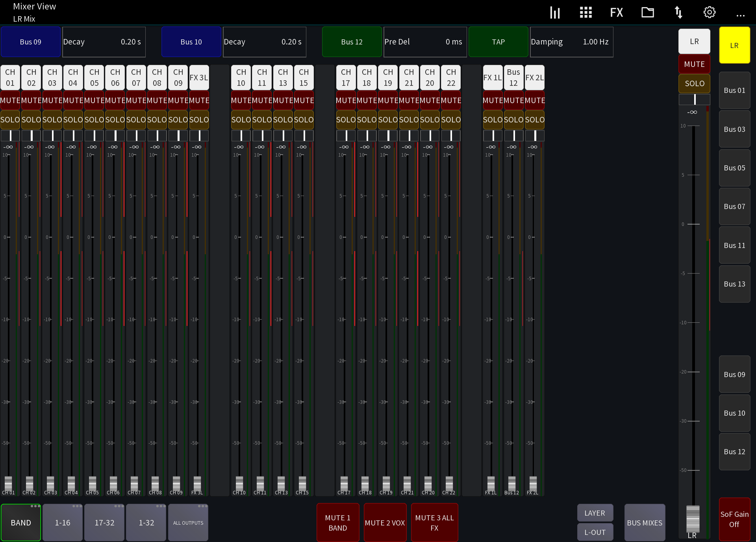Switch to the 17-32 fader layer tab
This screenshot has height=542, width=756.
104,522
